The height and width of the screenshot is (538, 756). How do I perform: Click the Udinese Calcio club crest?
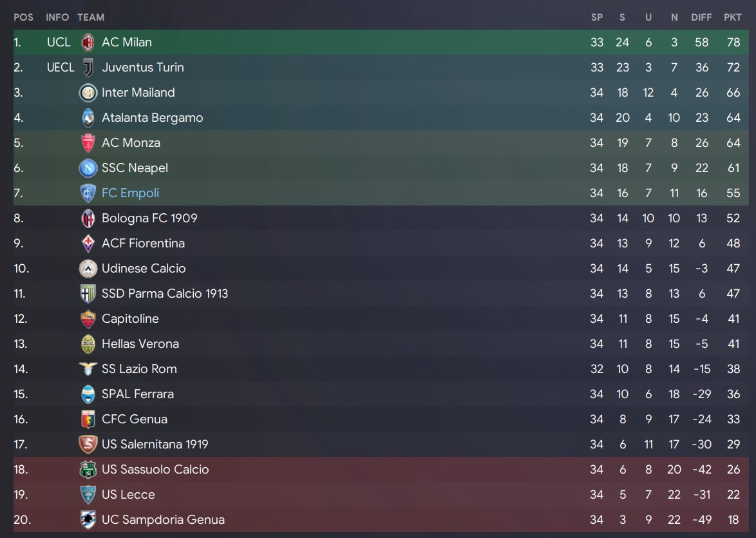coord(88,268)
